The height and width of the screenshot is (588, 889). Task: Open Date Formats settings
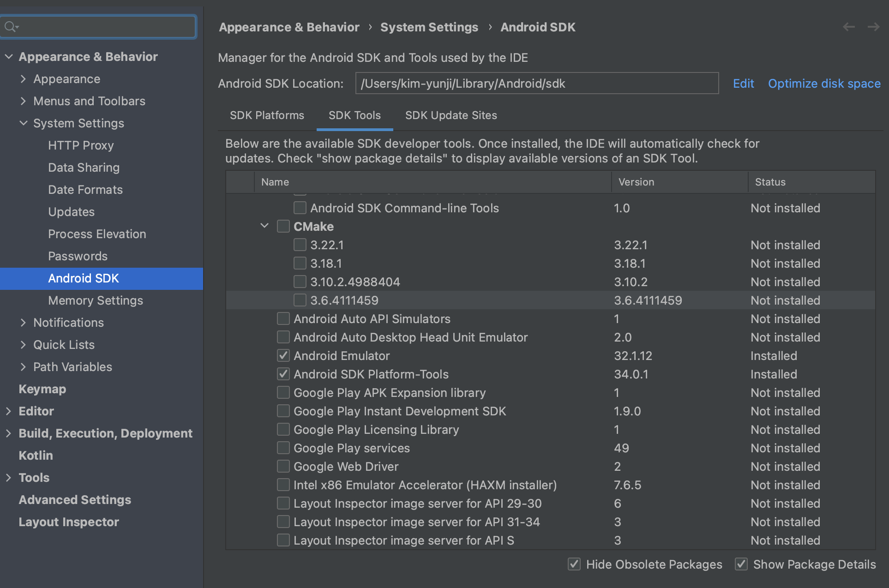[x=85, y=190]
